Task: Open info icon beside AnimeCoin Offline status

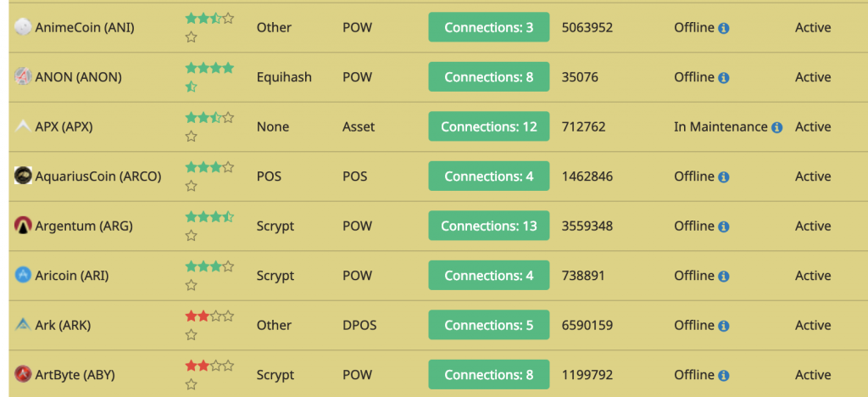Action: point(724,28)
